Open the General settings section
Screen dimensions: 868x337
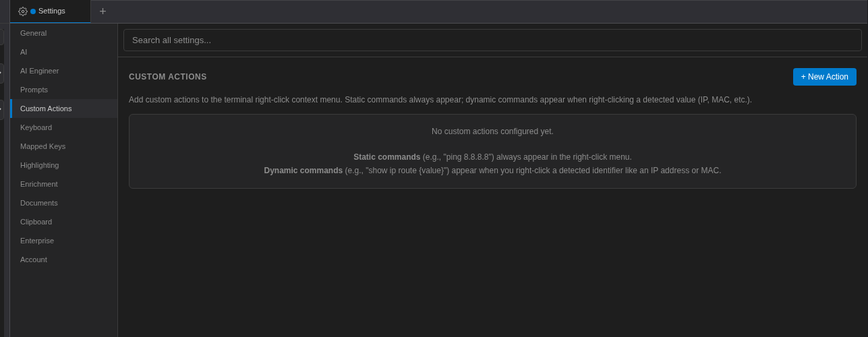tap(64, 33)
